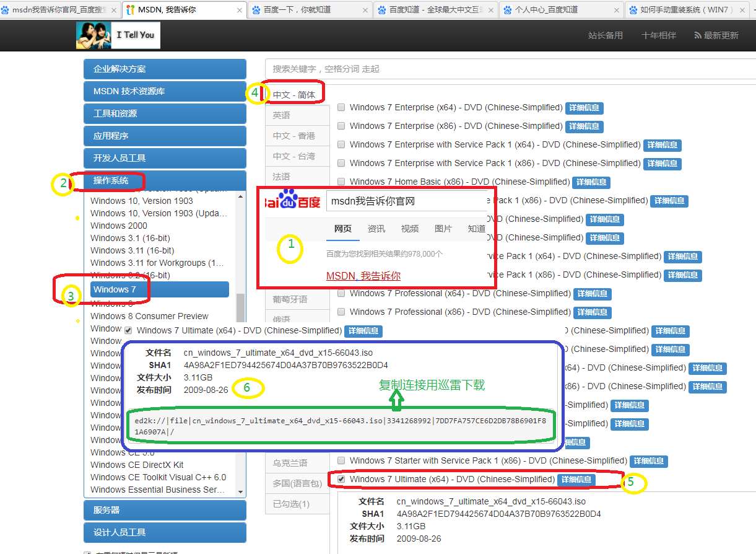756x554 pixels.
Task: Close the MSDN, 我告诉你 browser tab
Action: click(x=240, y=10)
